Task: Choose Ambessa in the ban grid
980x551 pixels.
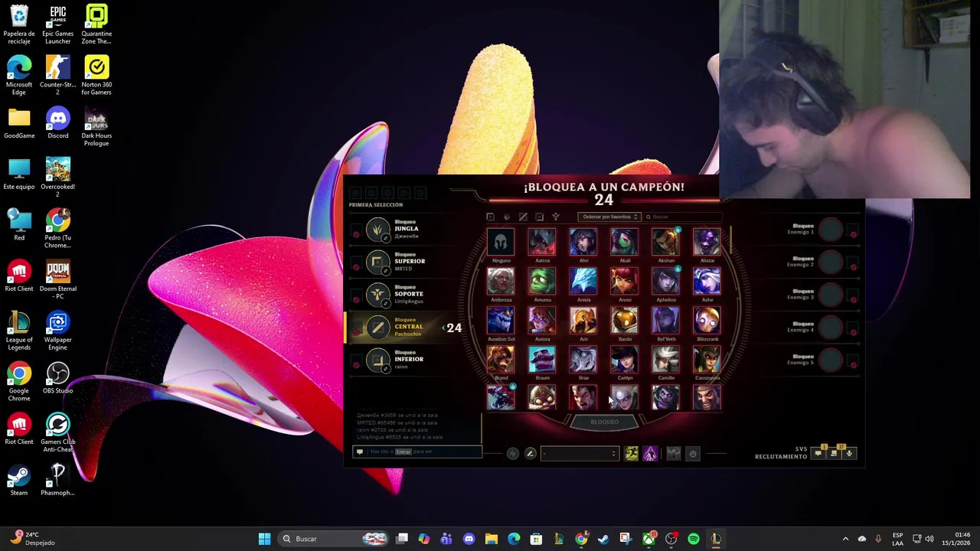Action: (x=501, y=282)
